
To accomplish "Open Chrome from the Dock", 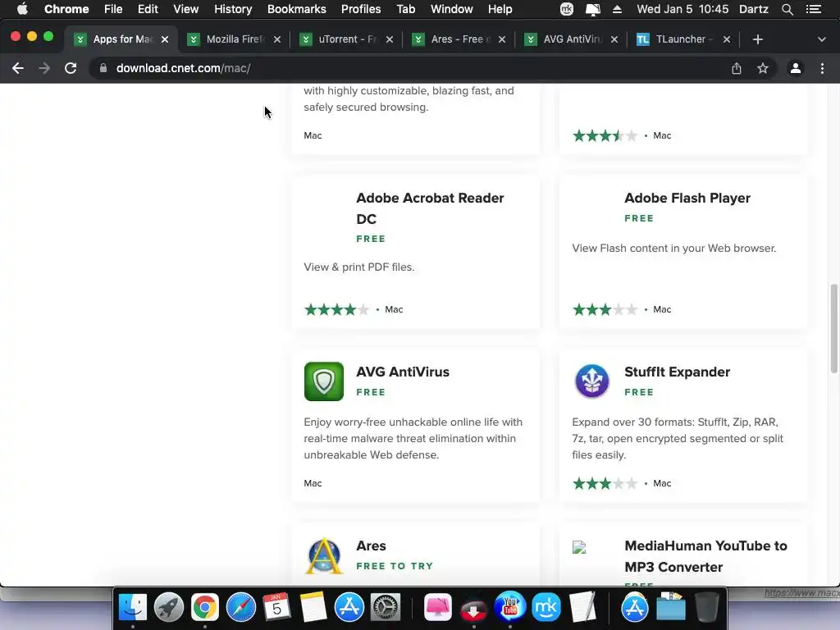I will click(204, 608).
